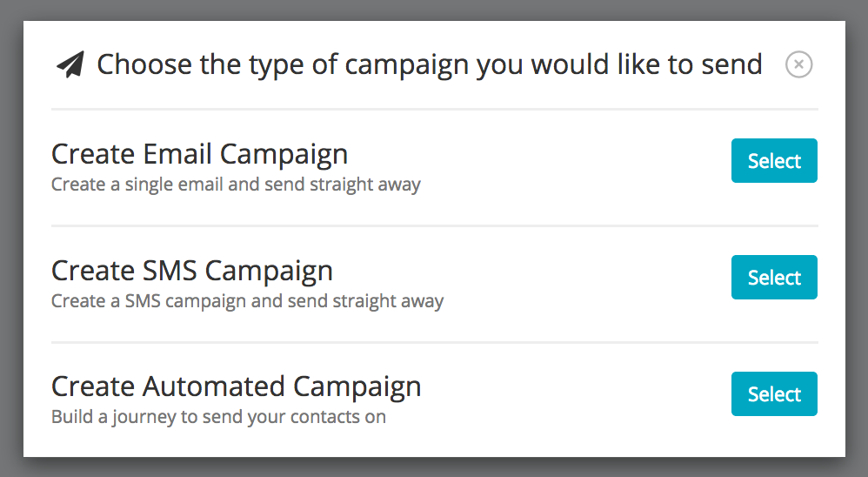Click the divider between Email and SMS rows
Viewport: 868px width, 477px height.
point(435,225)
